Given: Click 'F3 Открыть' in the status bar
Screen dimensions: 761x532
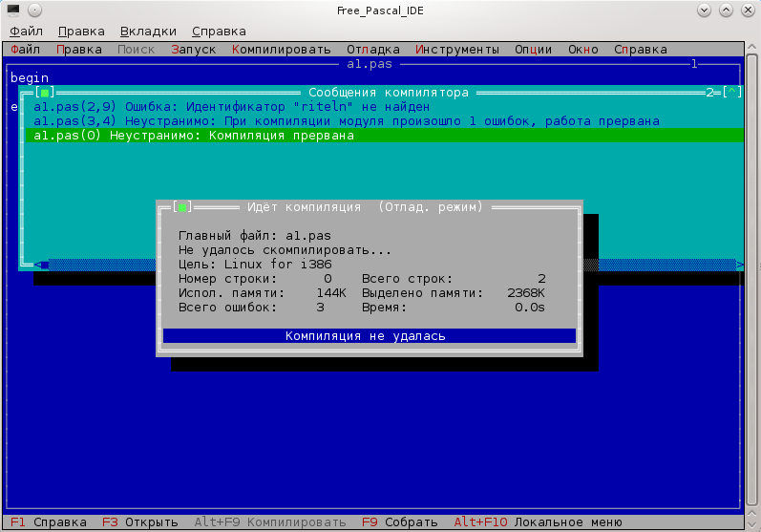Looking at the screenshot, I should (x=139, y=522).
